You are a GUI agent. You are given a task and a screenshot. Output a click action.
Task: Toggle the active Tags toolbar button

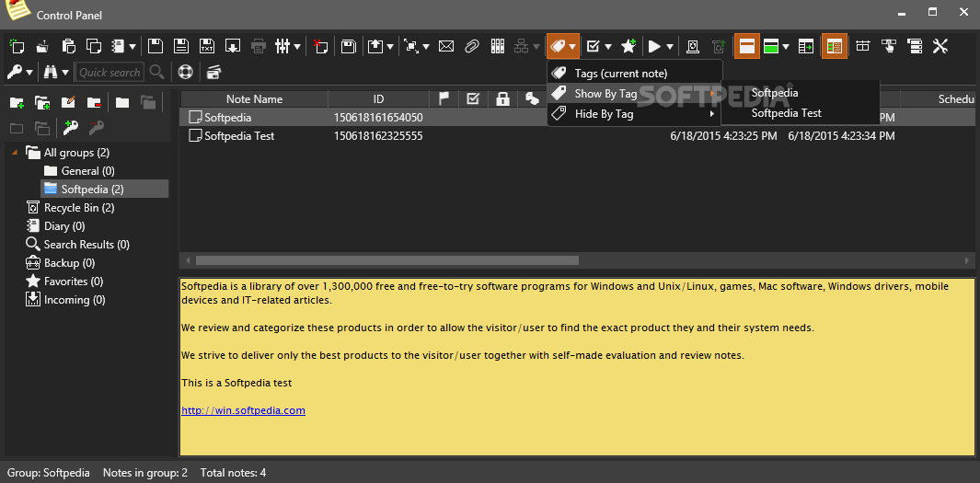coord(563,46)
